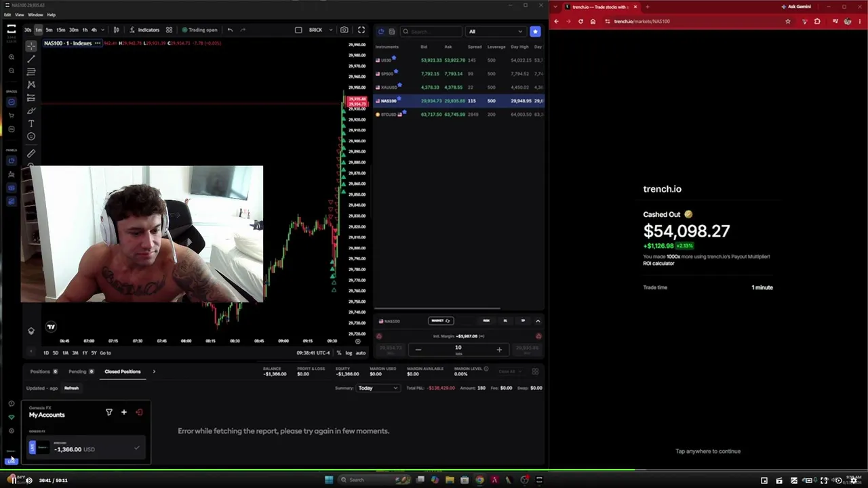Image resolution: width=868 pixels, height=488 pixels.
Task: Open NAS100 symbol options ellipsis
Action: pyautogui.click(x=98, y=43)
